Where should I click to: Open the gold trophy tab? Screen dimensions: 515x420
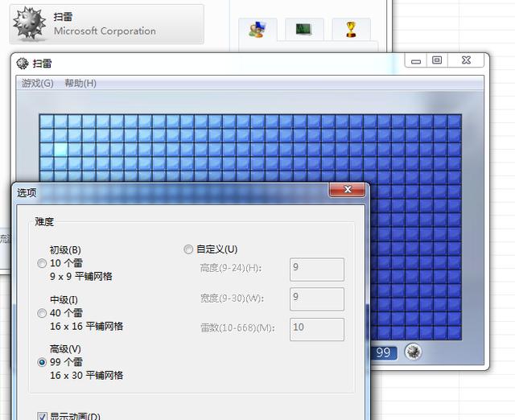pyautogui.click(x=351, y=29)
